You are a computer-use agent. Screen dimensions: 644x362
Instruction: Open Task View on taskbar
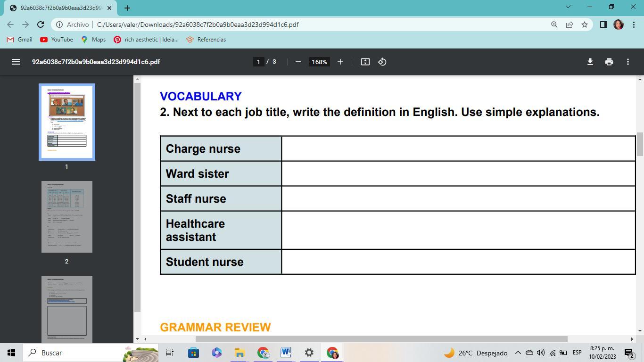tap(170, 353)
